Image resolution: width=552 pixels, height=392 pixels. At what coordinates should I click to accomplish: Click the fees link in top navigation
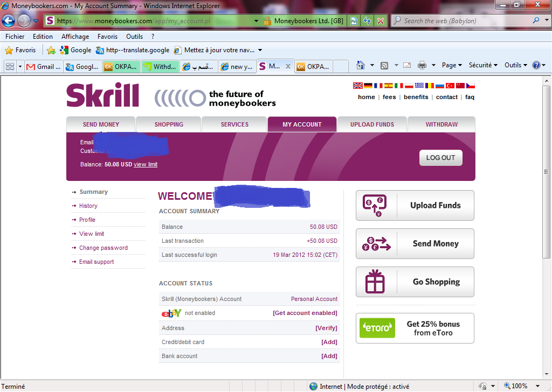coord(389,97)
